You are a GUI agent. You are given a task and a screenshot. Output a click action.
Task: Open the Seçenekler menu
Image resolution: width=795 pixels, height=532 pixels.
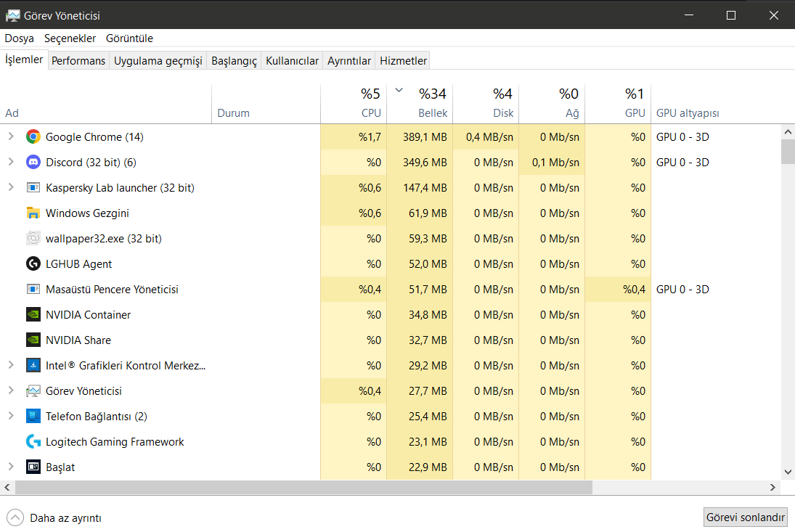[x=70, y=38]
